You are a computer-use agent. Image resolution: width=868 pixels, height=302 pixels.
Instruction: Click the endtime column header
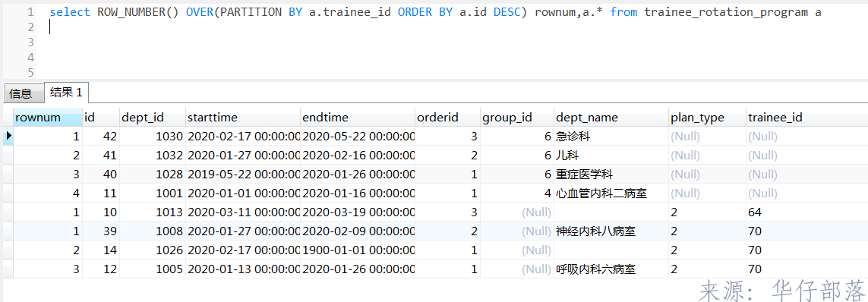[x=357, y=118]
